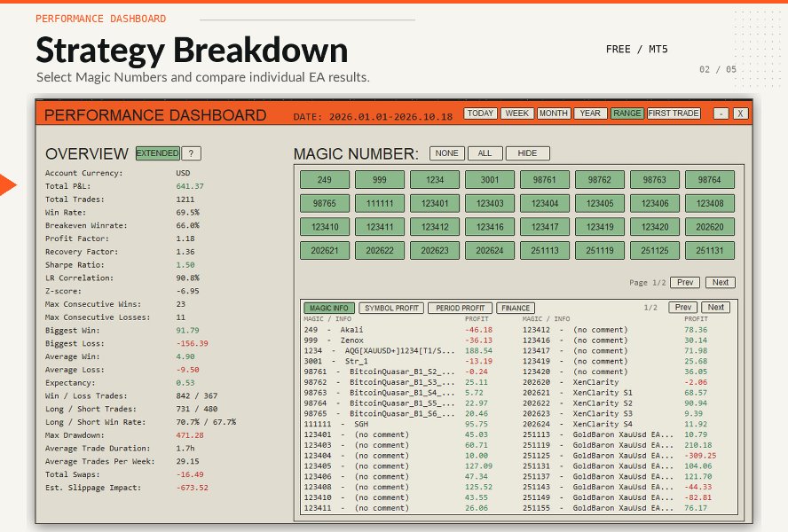Click NONE to deselect all magic numbers
The image size is (788, 532).
click(446, 153)
